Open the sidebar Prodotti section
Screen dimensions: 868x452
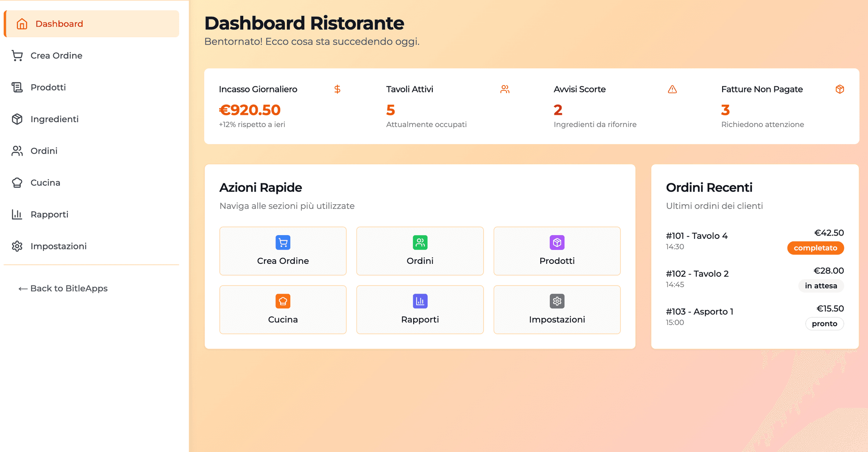click(x=48, y=87)
